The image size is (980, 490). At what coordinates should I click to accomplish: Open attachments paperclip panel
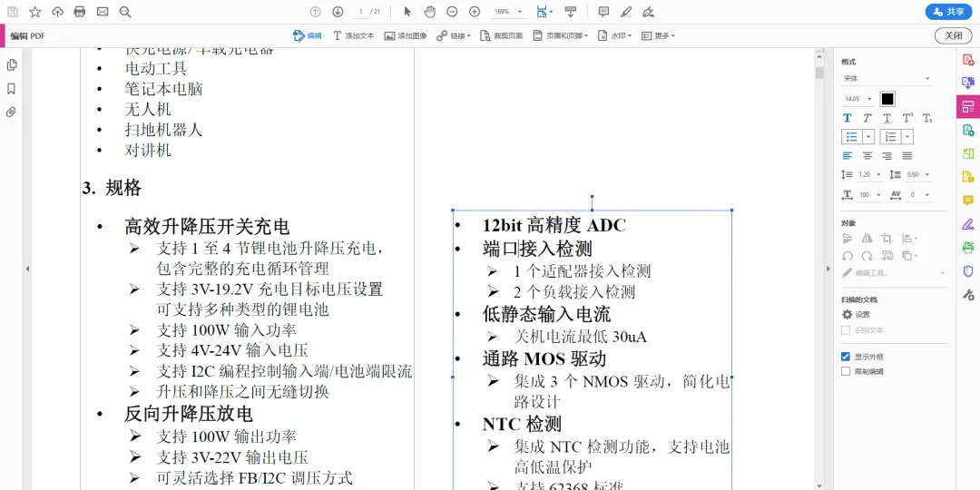(x=11, y=113)
